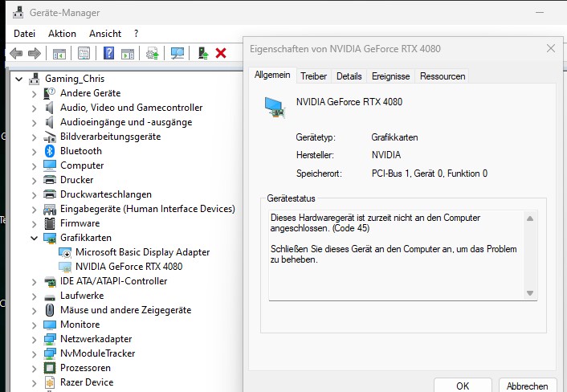This screenshot has height=392, width=567.
Task: Click the Bluetooth category icon
Action: coord(50,151)
